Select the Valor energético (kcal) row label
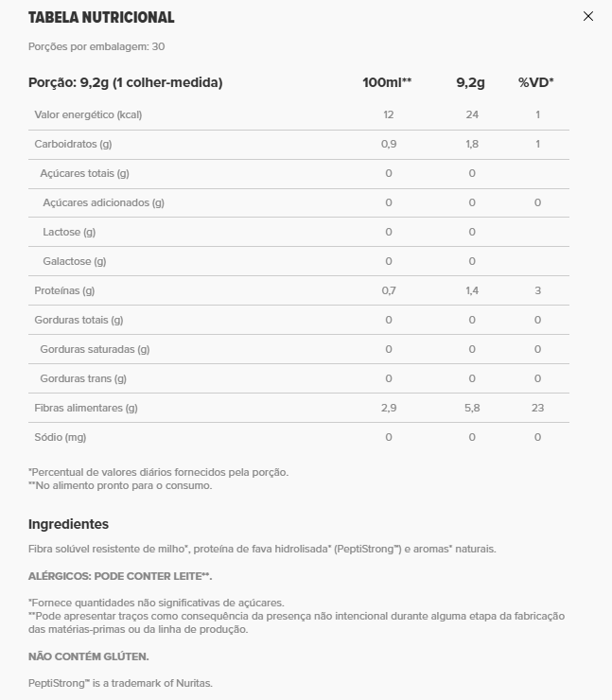 [x=88, y=114]
